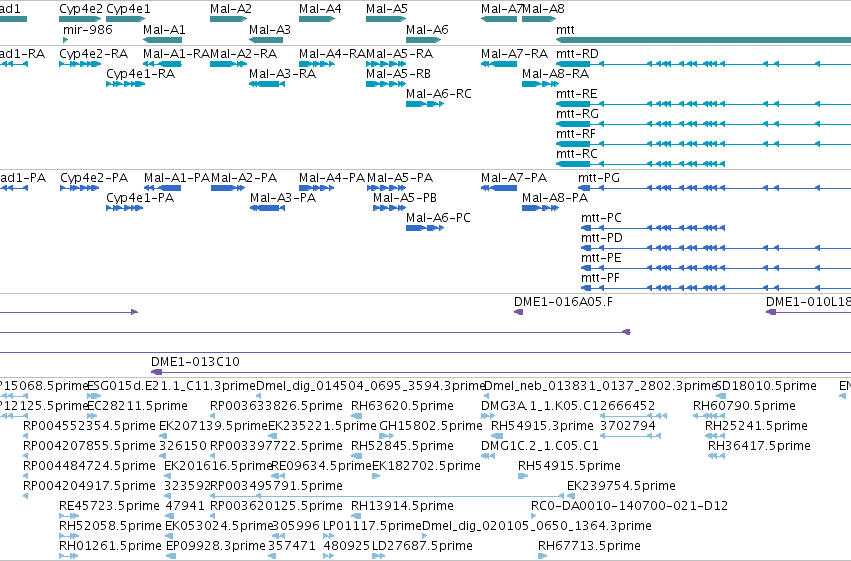The height and width of the screenshot is (561, 851).
Task: Open the Mal-A5-RA transcript label
Action: pos(399,54)
